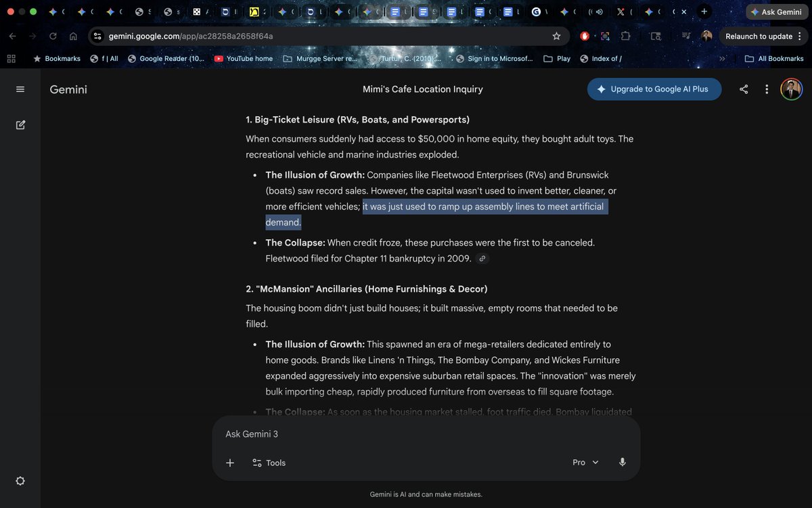Viewport: 812px width, 508px height.
Task: Open the Google Reader bookmark
Action: click(x=166, y=59)
